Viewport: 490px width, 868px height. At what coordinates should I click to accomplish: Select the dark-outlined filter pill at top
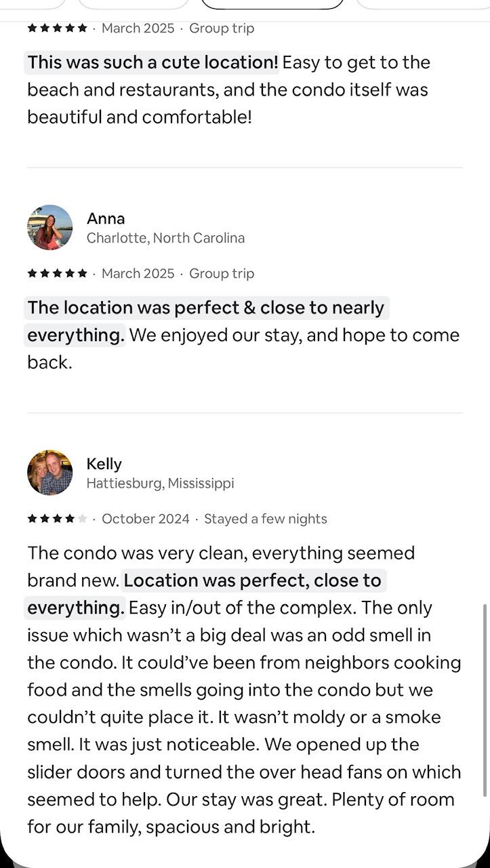pos(272,3)
